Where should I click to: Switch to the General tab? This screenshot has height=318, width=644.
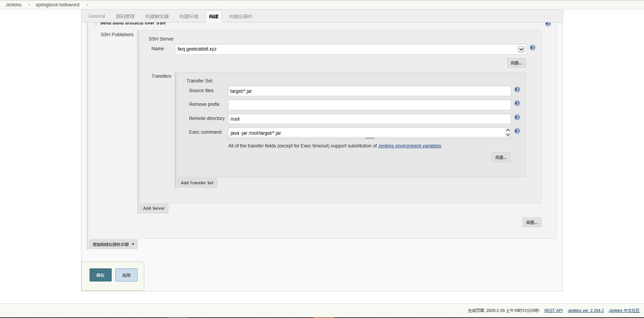[x=97, y=16]
